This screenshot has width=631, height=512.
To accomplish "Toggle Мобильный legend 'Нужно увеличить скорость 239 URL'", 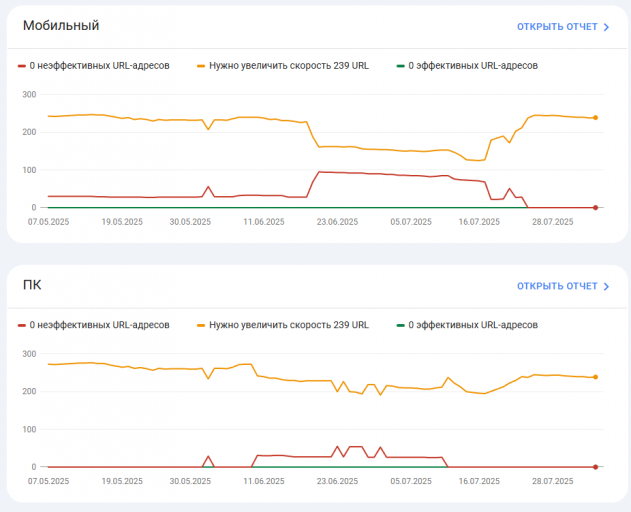I will coord(283,66).
